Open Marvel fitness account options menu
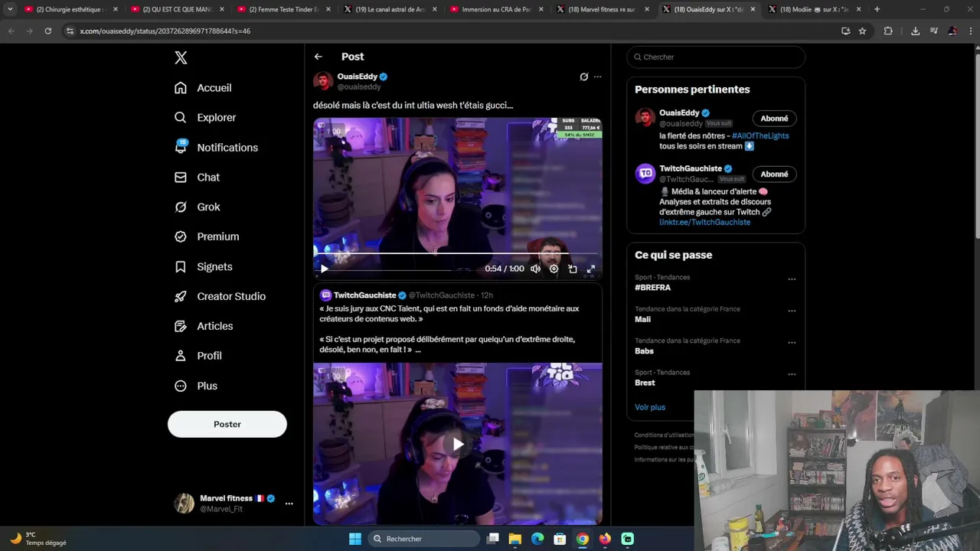980x551 pixels. (289, 504)
